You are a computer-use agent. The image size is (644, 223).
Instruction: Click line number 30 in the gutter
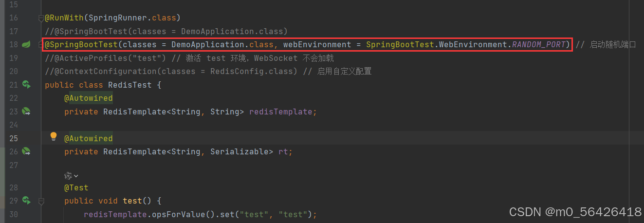point(13,214)
